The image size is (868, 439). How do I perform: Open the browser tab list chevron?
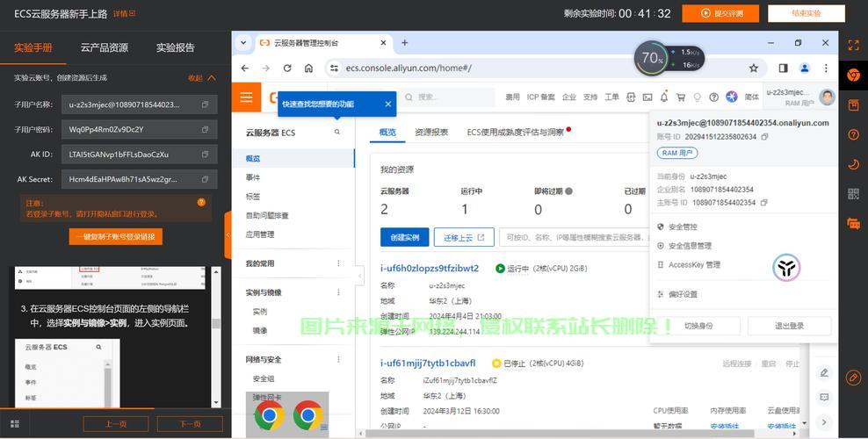point(243,42)
